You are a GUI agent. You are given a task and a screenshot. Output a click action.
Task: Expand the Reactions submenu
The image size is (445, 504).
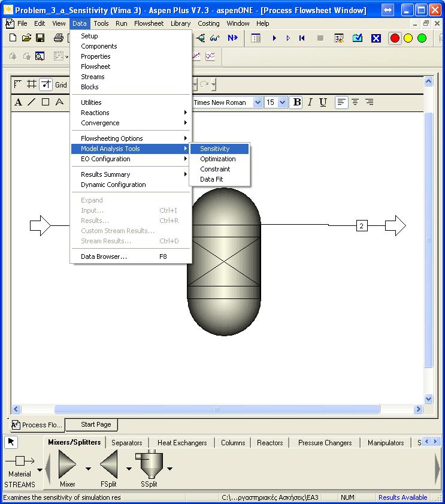point(131,113)
